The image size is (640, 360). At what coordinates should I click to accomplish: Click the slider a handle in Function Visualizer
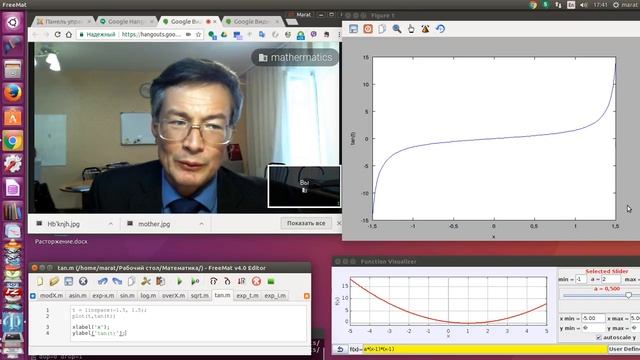tap(629, 295)
